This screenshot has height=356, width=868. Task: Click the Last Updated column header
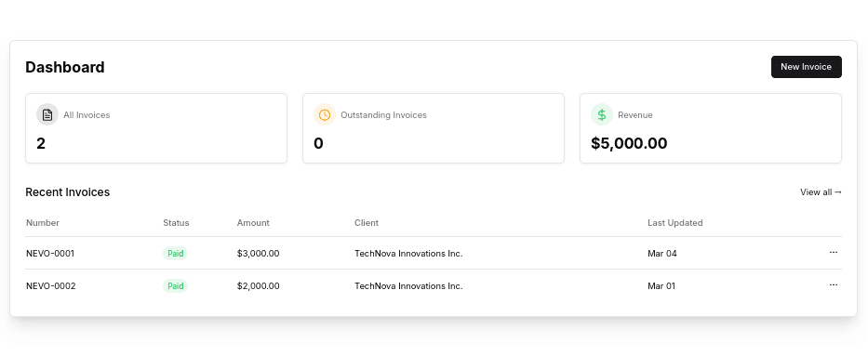(x=675, y=223)
